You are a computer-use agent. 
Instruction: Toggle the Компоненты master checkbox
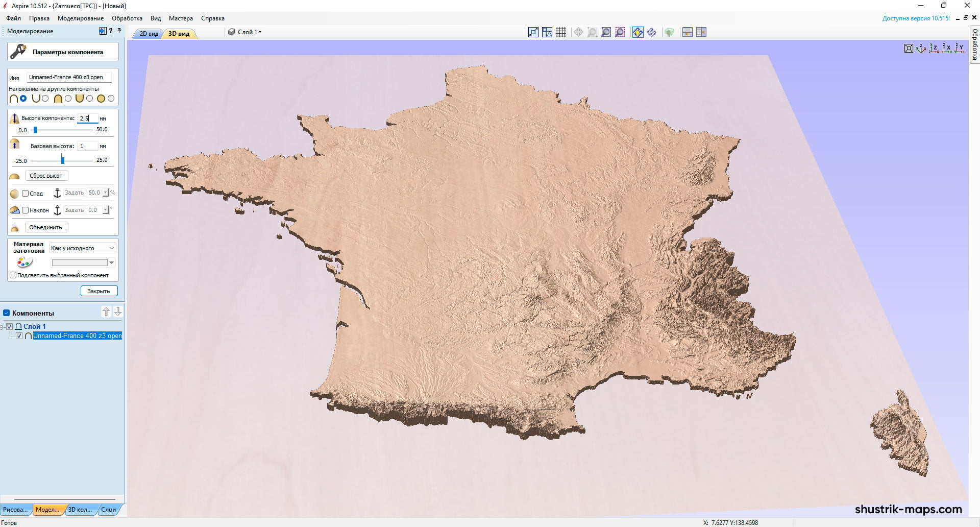coord(7,313)
